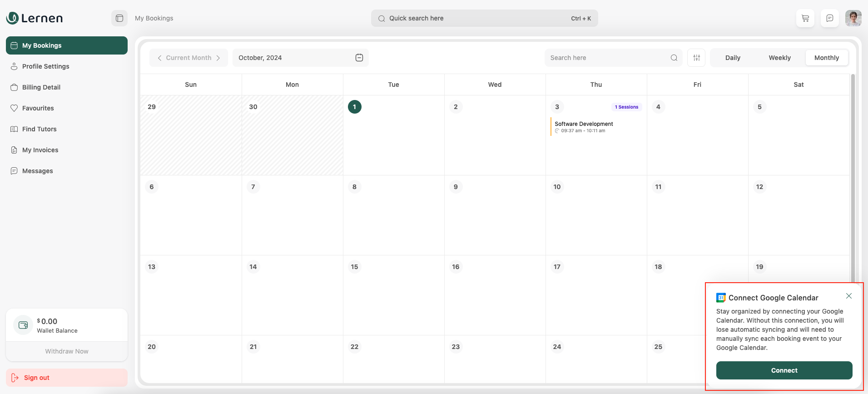Toggle the sidebar collapse icon
868x394 pixels.
[119, 18]
